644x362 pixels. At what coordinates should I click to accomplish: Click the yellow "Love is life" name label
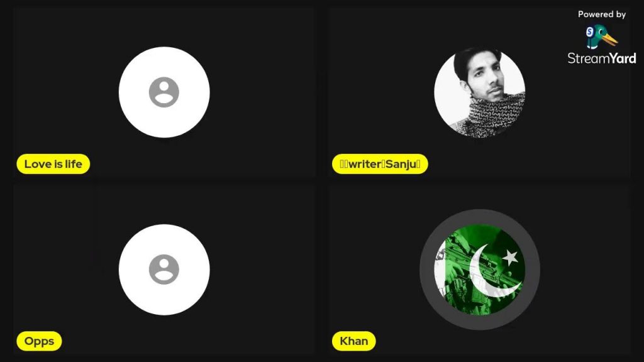coord(53,164)
